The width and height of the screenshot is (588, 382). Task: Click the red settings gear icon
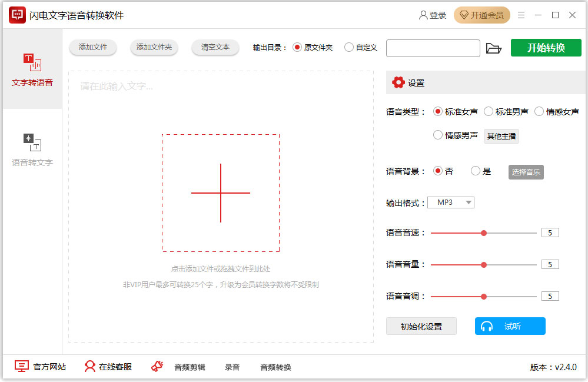pos(398,82)
